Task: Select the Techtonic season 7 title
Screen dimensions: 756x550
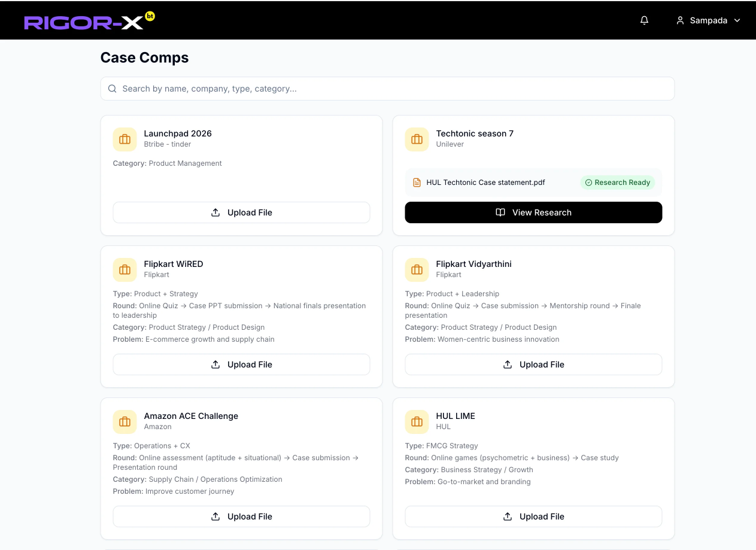Action: click(x=475, y=133)
